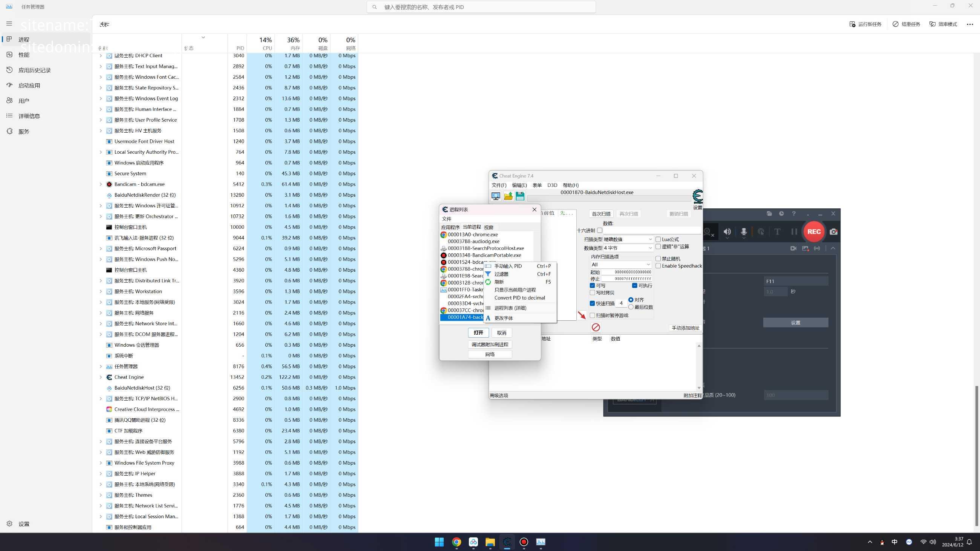
Task: Check the 扫描时暂停游戏 checkbox
Action: point(593,315)
